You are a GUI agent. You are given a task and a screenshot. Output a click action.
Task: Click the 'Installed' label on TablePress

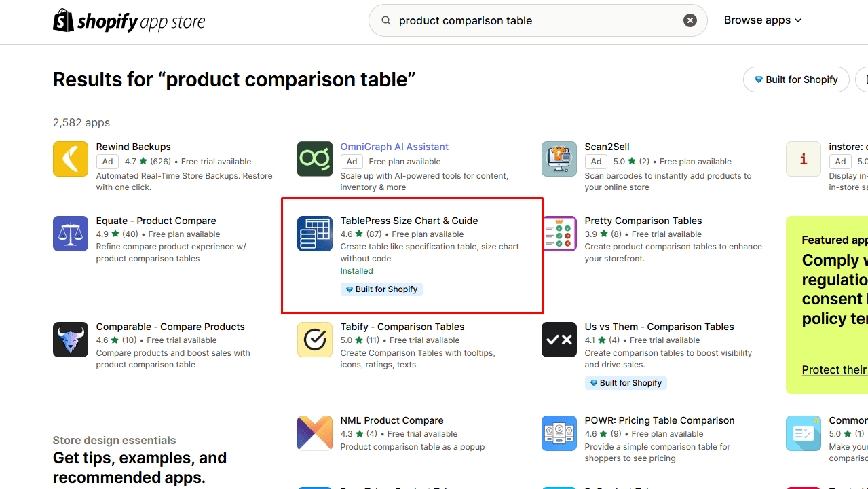[x=357, y=271]
